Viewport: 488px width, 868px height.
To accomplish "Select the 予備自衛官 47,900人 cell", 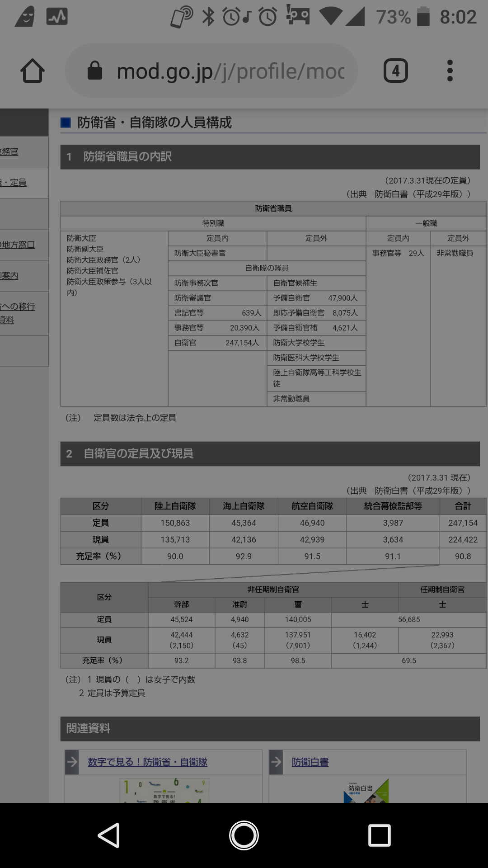I will coord(316,298).
